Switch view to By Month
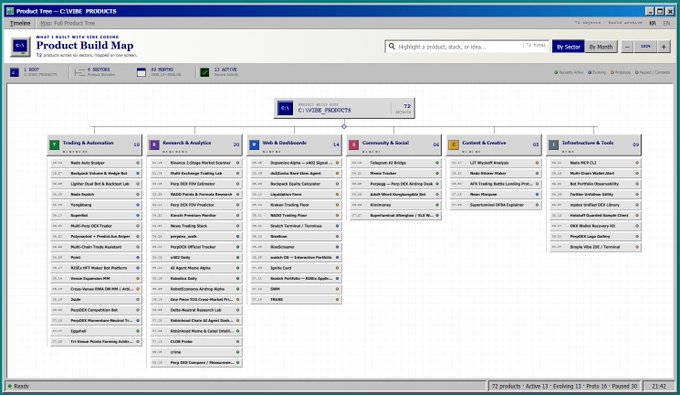 point(601,46)
